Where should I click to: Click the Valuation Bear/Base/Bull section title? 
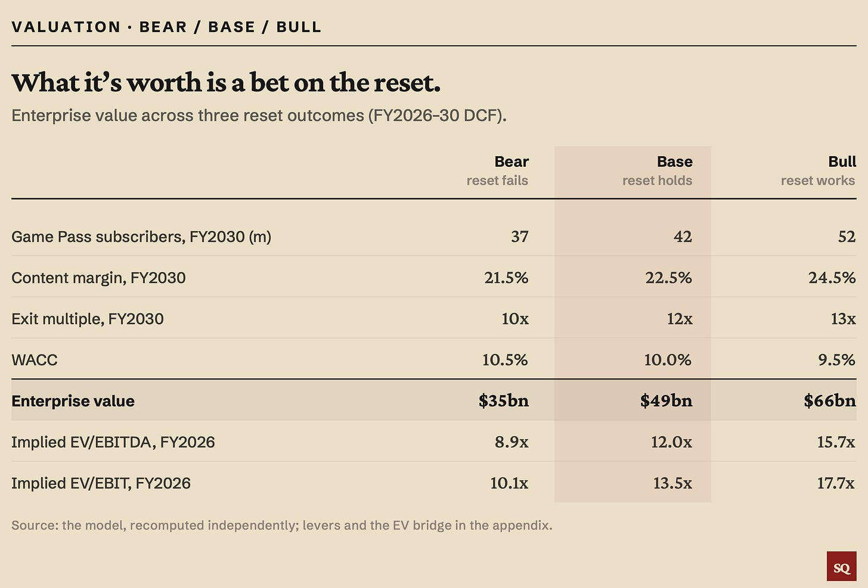click(166, 27)
